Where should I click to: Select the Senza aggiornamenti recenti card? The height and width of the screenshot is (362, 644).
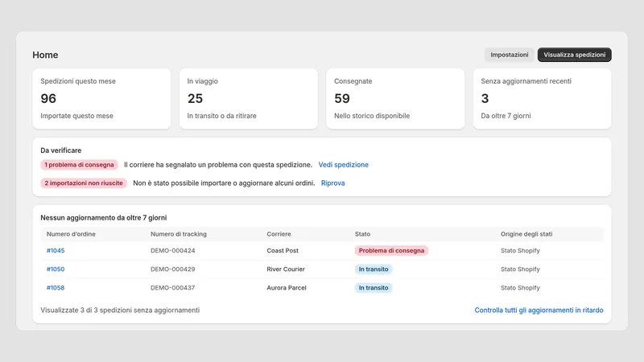click(542, 98)
